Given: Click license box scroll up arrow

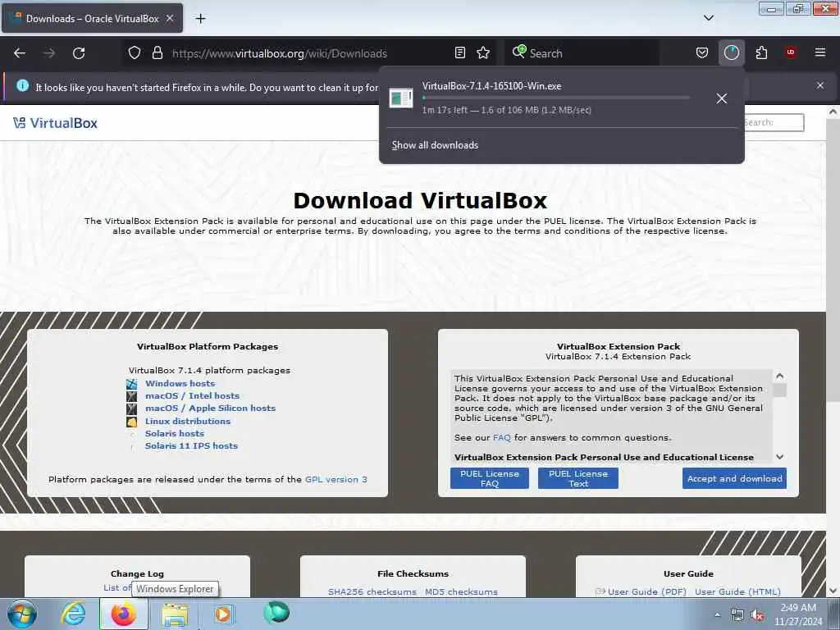Looking at the screenshot, I should coord(780,376).
